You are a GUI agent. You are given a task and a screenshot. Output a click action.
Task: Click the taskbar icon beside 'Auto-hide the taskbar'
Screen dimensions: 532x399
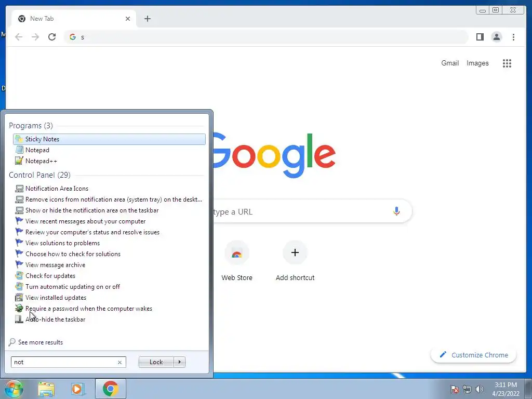pos(19,320)
